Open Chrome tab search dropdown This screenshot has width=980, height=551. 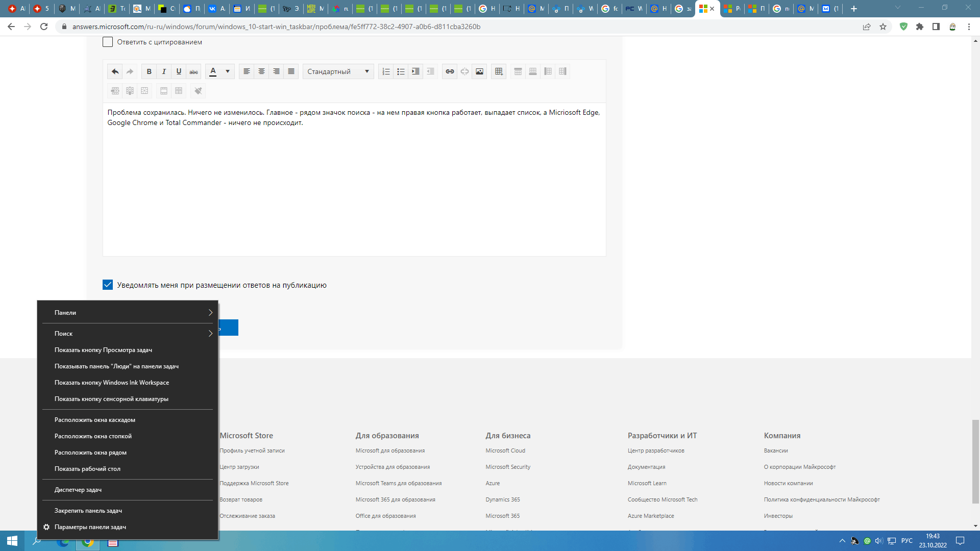click(898, 8)
